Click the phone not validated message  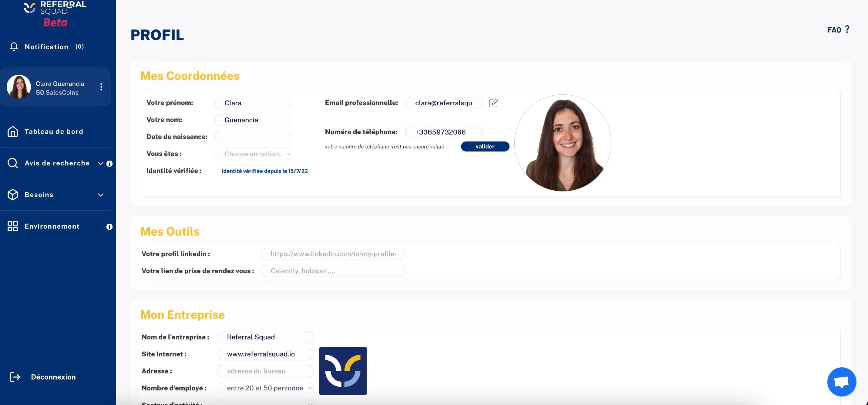(x=384, y=147)
